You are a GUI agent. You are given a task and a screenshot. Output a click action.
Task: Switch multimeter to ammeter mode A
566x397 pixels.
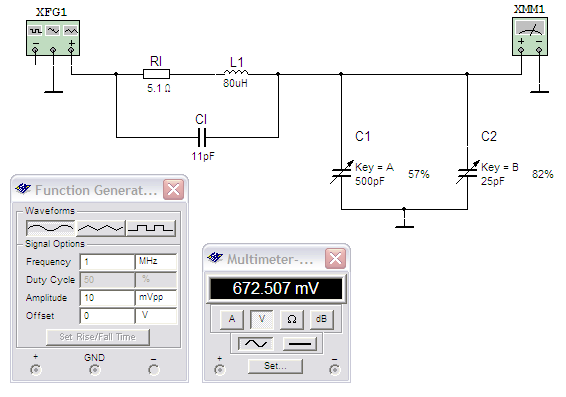pyautogui.click(x=232, y=319)
